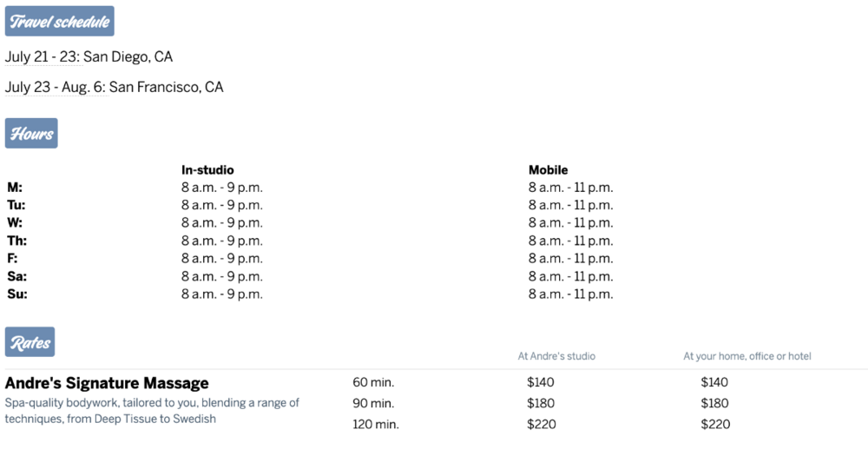Select the San Francisco, CA text
The height and width of the screenshot is (456, 868).
(x=167, y=87)
